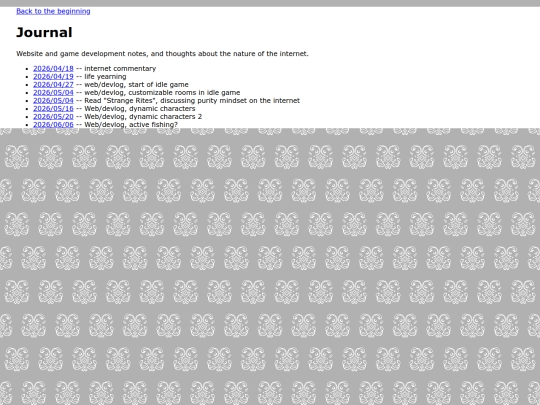This screenshot has width=540, height=405.
Task: Follow the "Back to the beginning" link
Action: pos(53,11)
